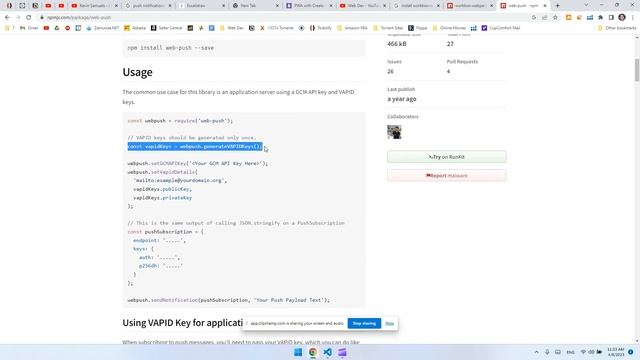The width and height of the screenshot is (640, 360).
Task: Click the npm install web-push command block
Action: pos(244,48)
